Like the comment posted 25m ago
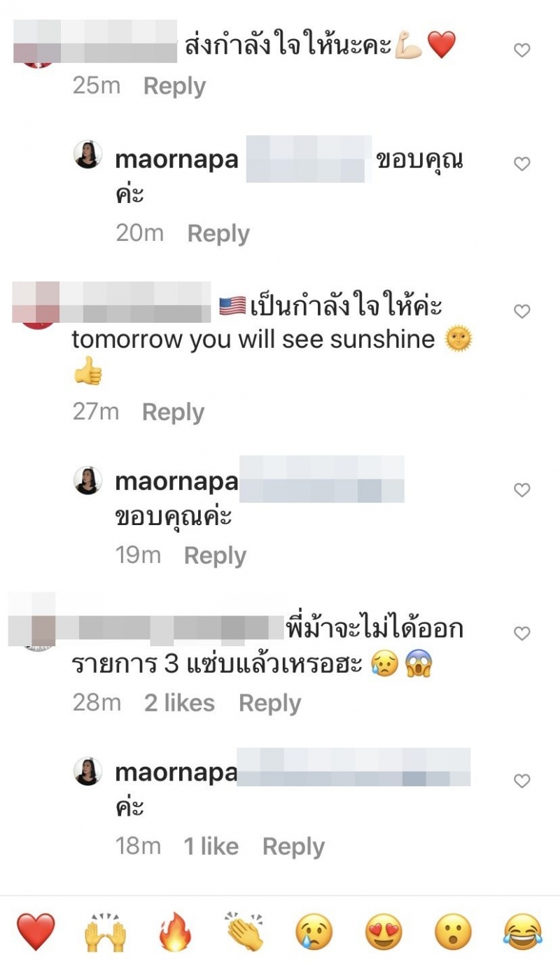This screenshot has width=560, height=969. click(x=522, y=50)
